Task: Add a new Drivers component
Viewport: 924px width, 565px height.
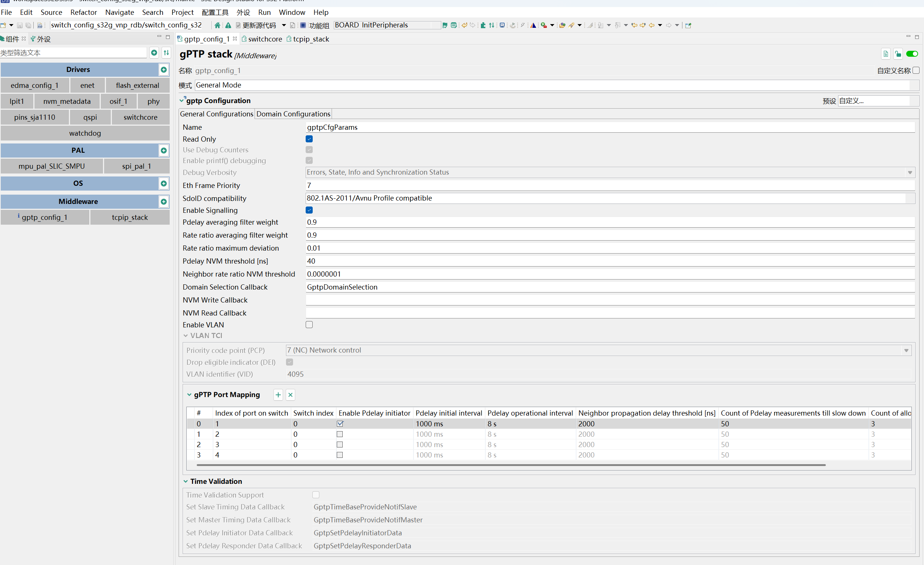Action: (163, 70)
